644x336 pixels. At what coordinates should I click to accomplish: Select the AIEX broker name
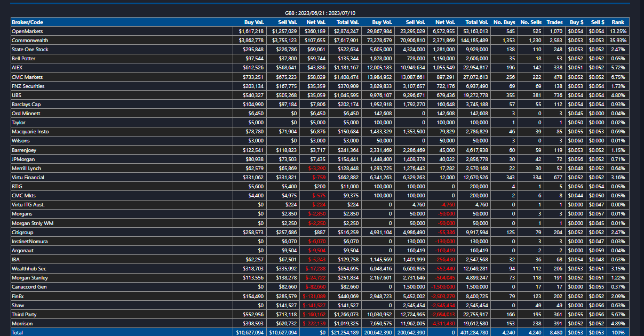click(17, 68)
